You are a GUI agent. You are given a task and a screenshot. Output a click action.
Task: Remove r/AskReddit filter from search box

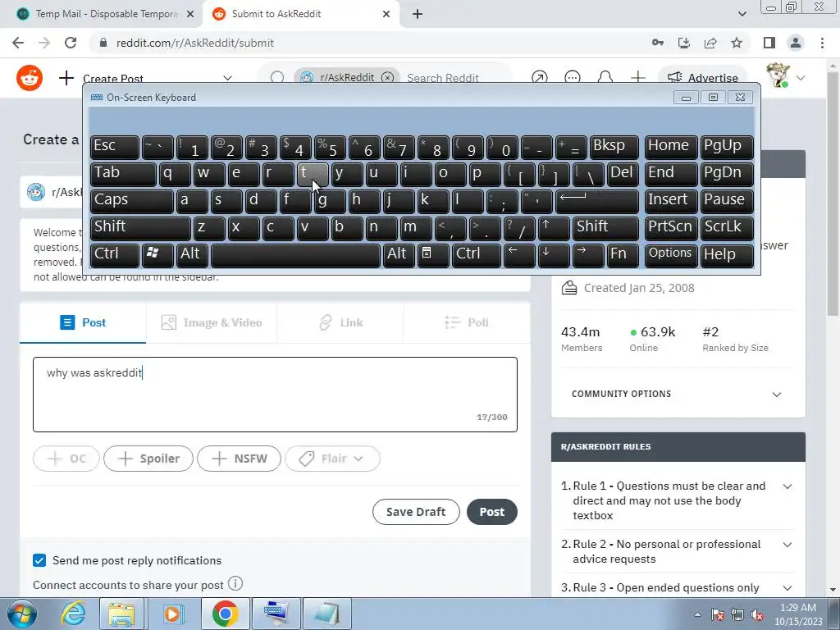click(x=387, y=78)
